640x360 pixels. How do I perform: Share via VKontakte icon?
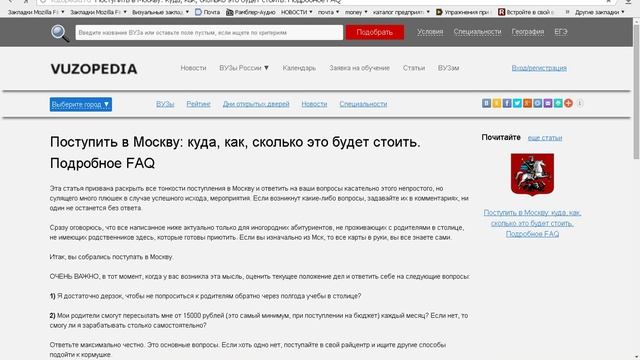[486, 103]
